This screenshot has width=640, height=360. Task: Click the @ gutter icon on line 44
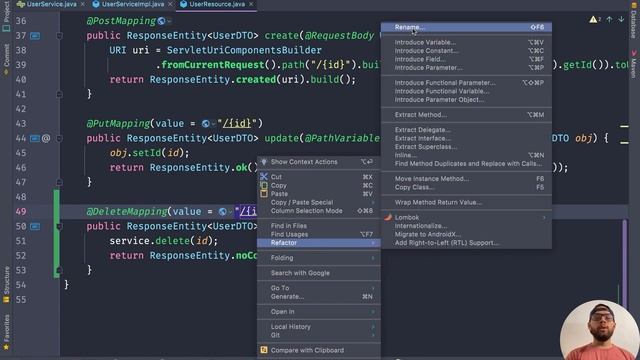click(46, 138)
